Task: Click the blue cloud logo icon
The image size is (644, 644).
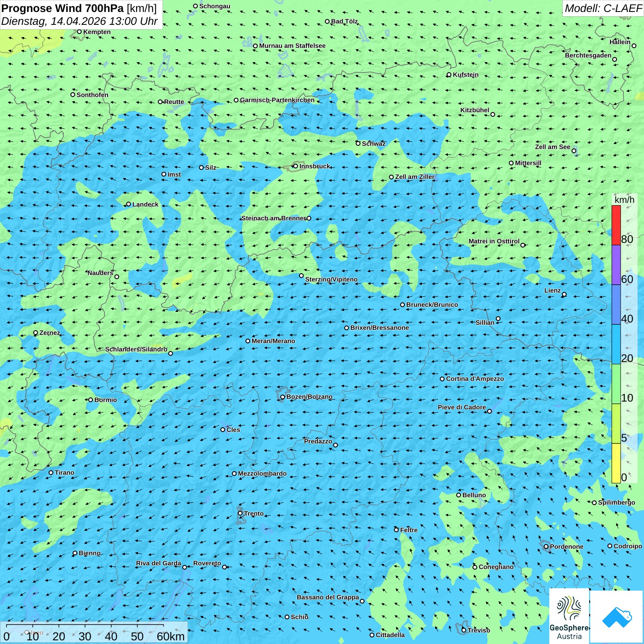Action: [x=617, y=617]
